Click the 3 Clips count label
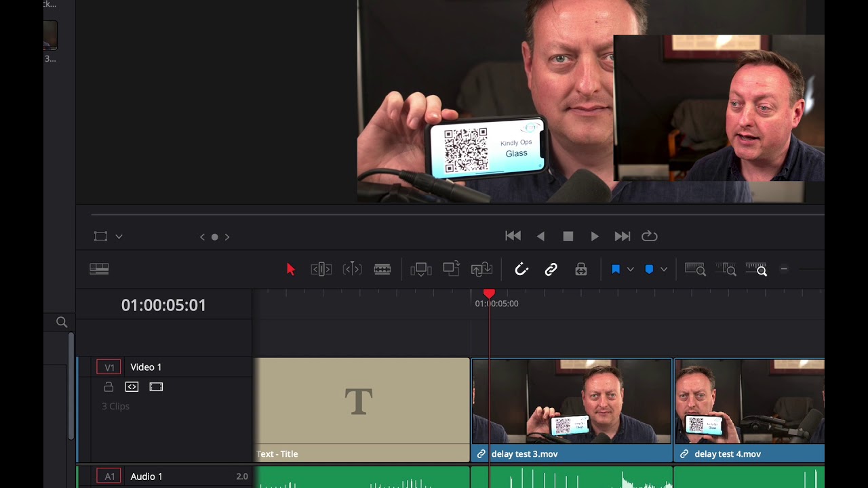The width and height of the screenshot is (868, 488). coord(115,406)
